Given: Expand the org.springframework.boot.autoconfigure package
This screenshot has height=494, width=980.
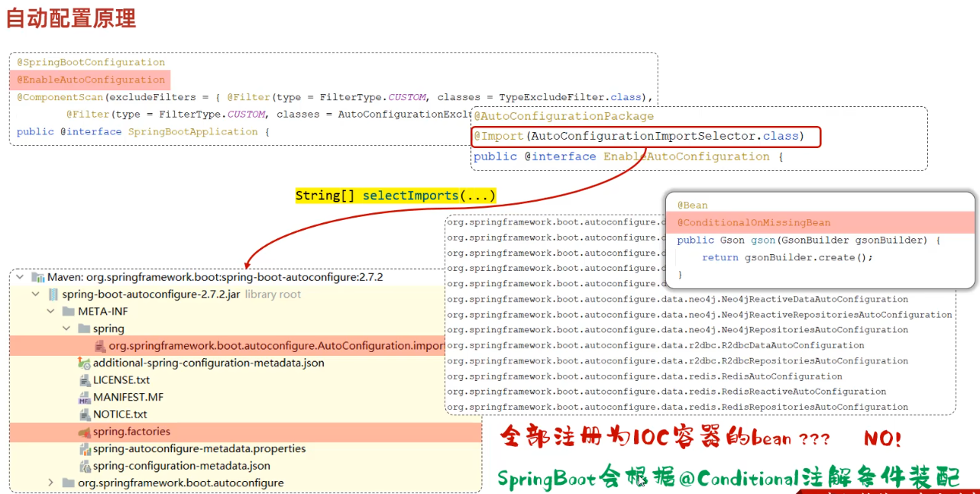Looking at the screenshot, I should tap(50, 483).
